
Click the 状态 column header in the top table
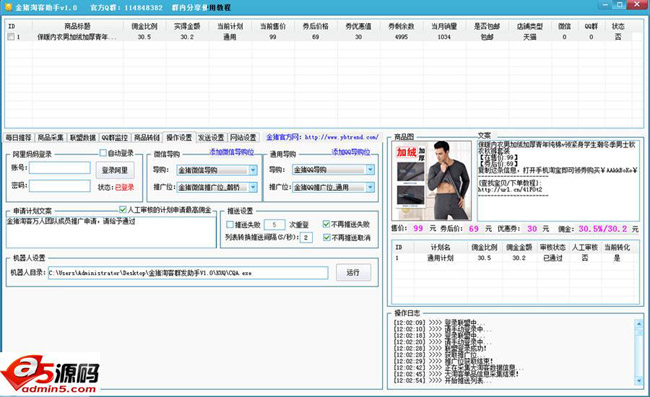[618, 27]
